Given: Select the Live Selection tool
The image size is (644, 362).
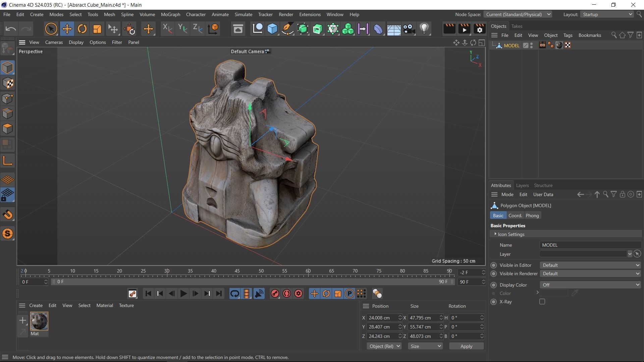Looking at the screenshot, I should 51,29.
